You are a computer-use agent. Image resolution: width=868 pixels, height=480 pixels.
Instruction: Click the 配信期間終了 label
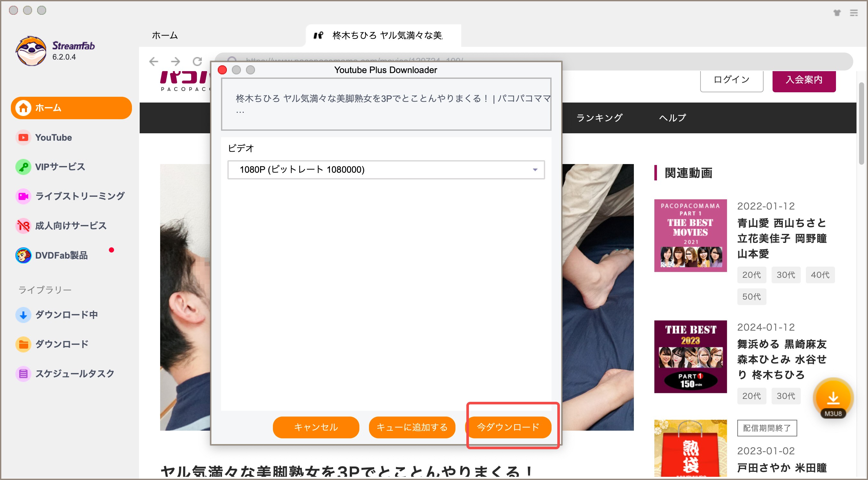[767, 428]
